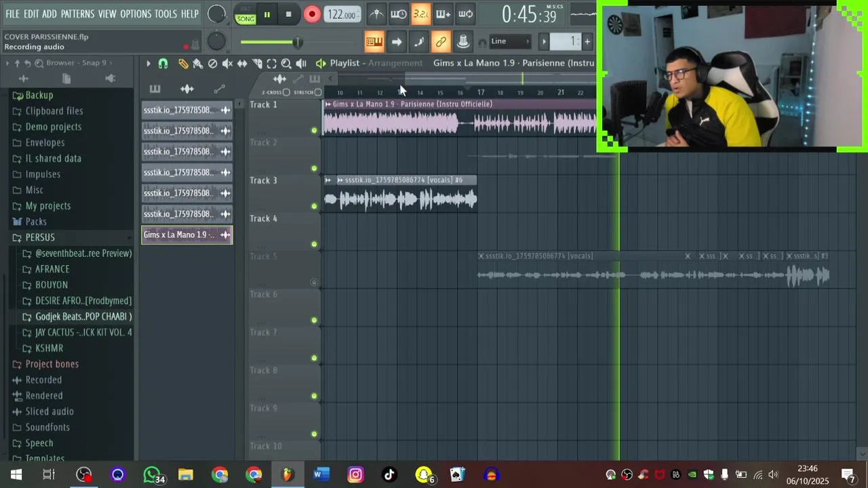Open the pattern selector left arrow
The image size is (868, 488).
(x=543, y=42)
